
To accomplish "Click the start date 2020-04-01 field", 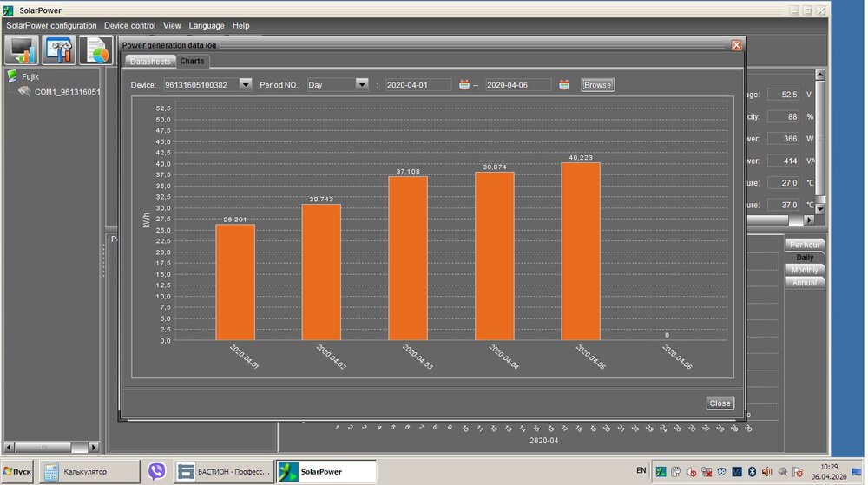I will pyautogui.click(x=418, y=84).
